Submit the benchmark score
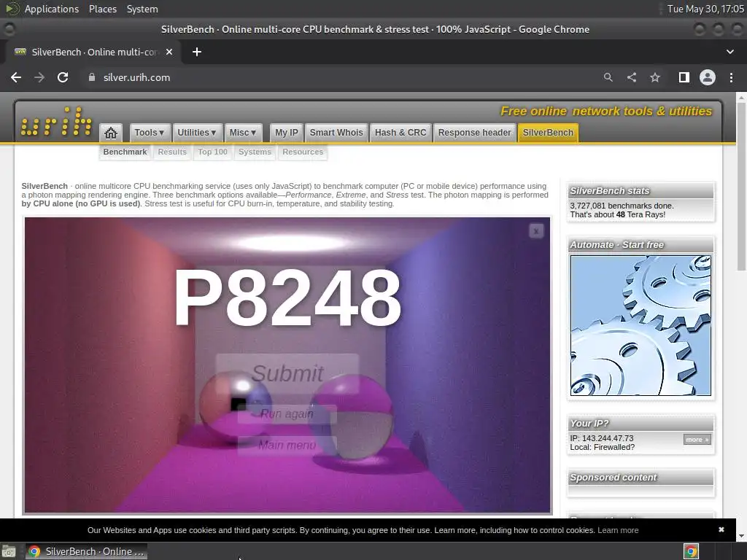 click(x=287, y=373)
